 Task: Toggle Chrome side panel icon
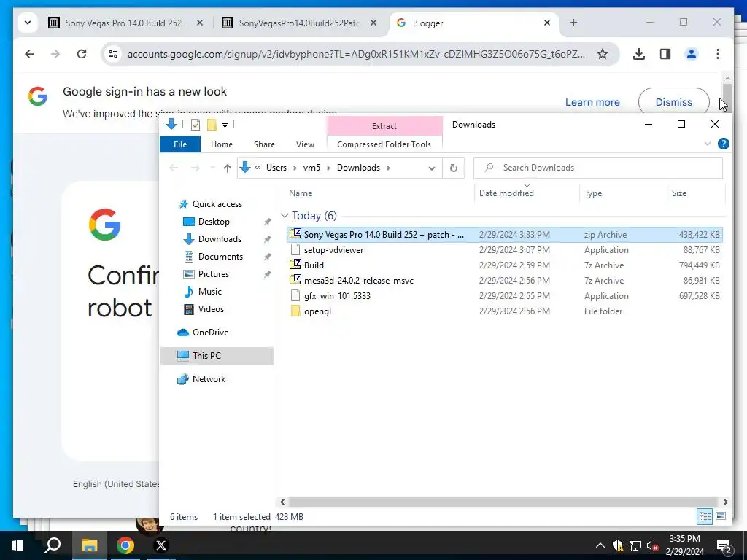pyautogui.click(x=665, y=54)
